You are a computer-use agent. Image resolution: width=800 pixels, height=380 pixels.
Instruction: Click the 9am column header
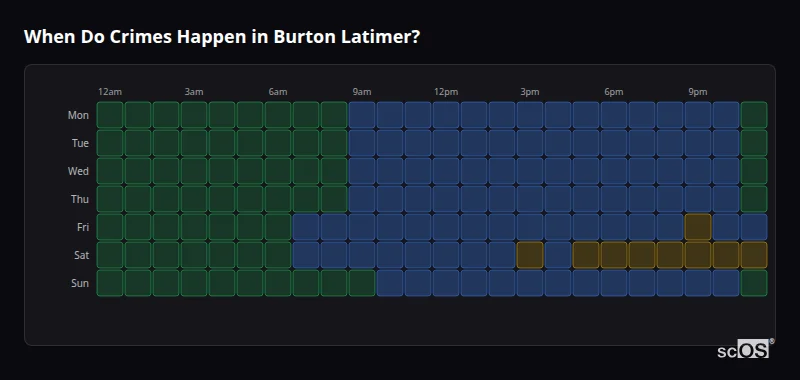click(362, 92)
